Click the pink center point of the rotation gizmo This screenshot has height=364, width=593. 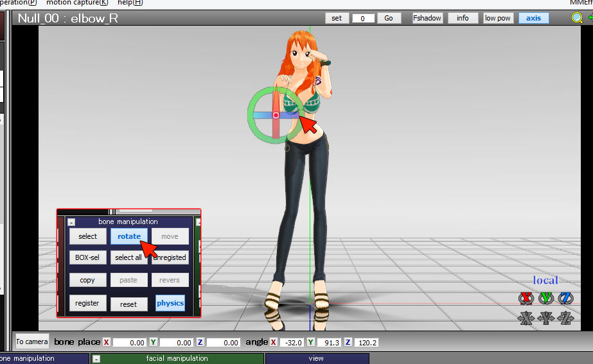(276, 115)
